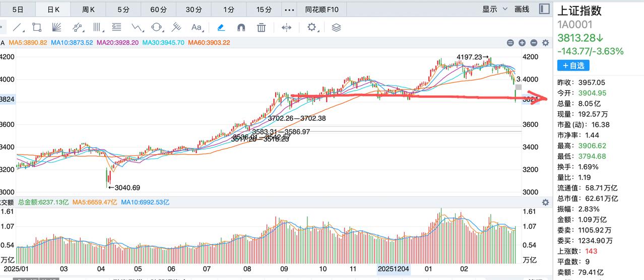Open more periods via the ellipsis button

click(290, 9)
